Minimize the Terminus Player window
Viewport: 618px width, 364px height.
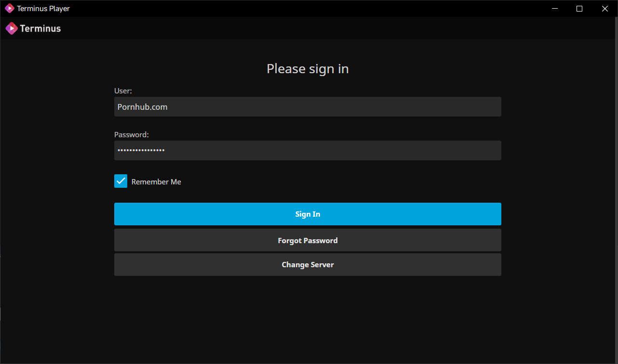(x=555, y=8)
